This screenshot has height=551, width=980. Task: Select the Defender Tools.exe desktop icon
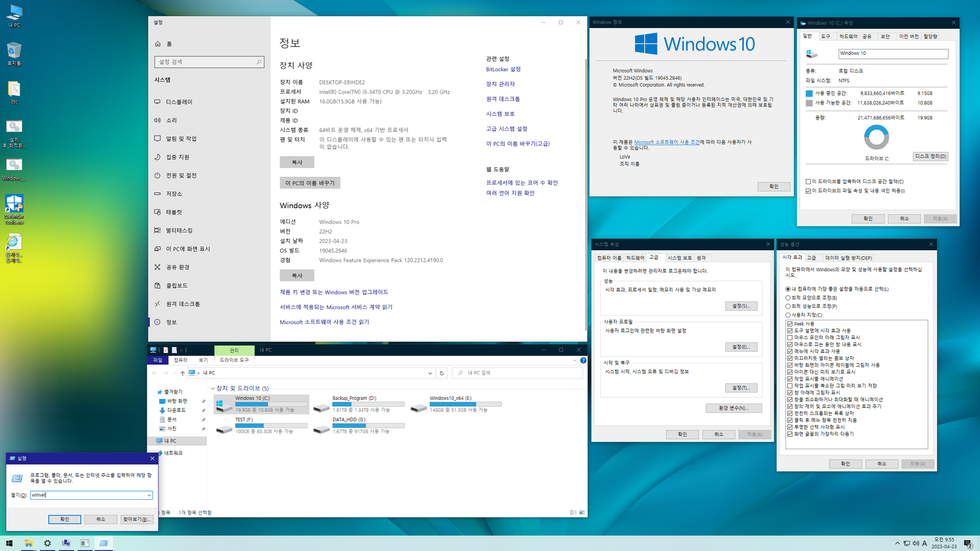click(14, 210)
